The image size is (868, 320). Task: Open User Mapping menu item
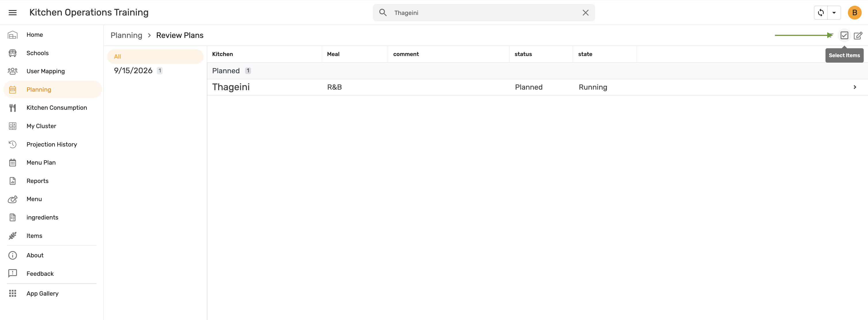pyautogui.click(x=45, y=71)
